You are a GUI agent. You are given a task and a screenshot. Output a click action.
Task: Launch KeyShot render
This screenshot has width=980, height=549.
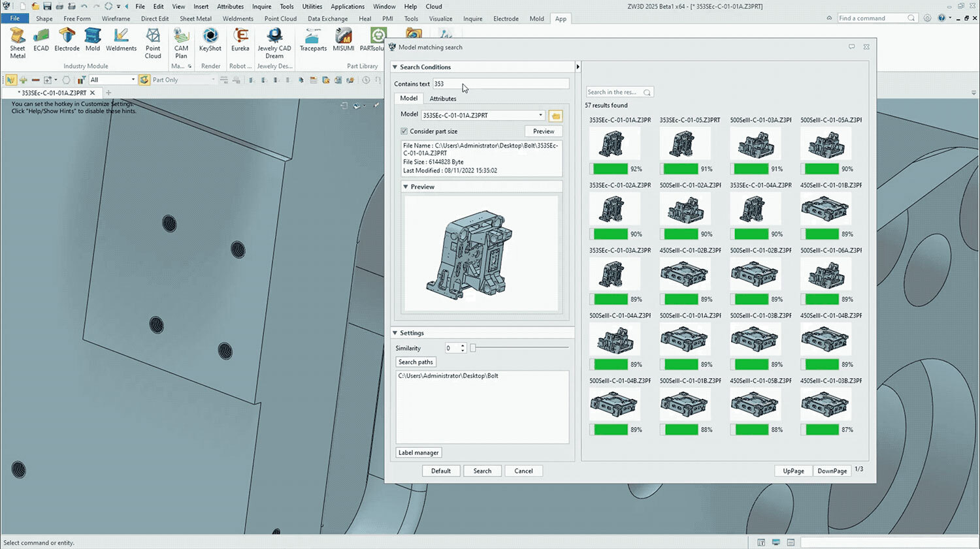[210, 39]
